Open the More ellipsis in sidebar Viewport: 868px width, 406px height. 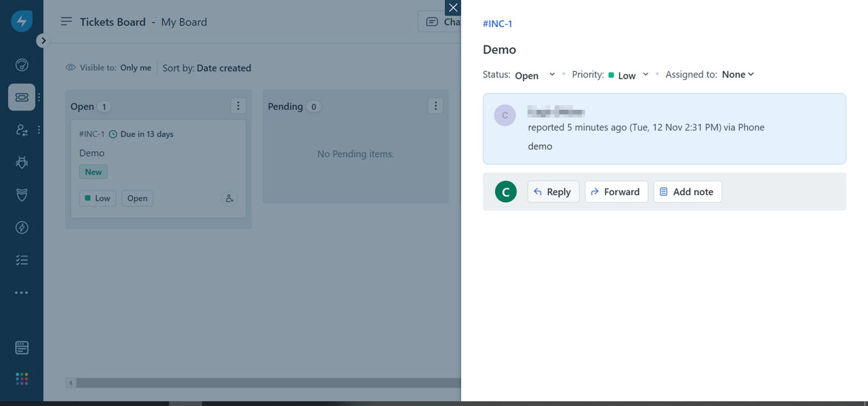pos(22,293)
